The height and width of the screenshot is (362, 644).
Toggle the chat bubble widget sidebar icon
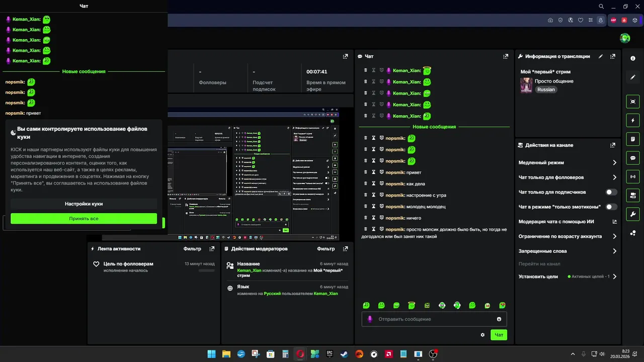click(633, 158)
